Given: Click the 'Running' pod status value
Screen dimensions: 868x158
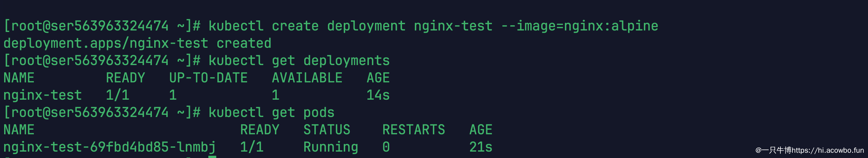Looking at the screenshot, I should click(331, 147).
